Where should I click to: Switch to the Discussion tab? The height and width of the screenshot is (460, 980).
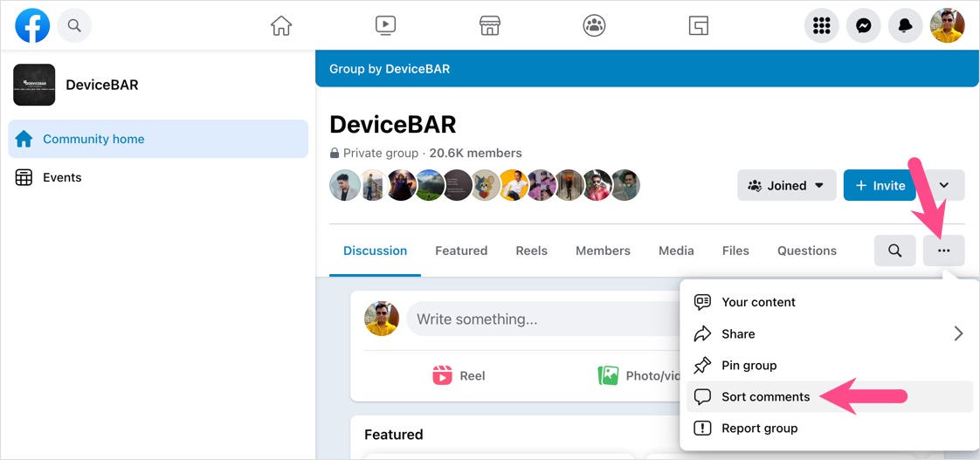(375, 251)
